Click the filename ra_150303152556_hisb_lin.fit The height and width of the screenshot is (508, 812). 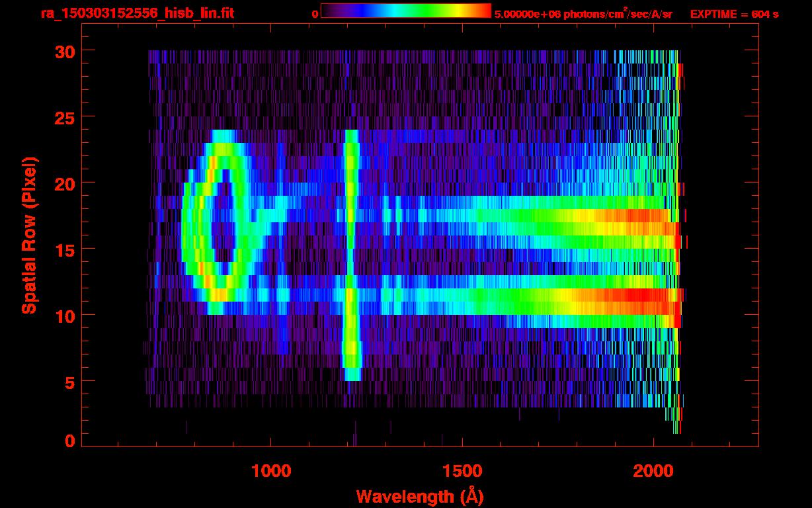137,13
